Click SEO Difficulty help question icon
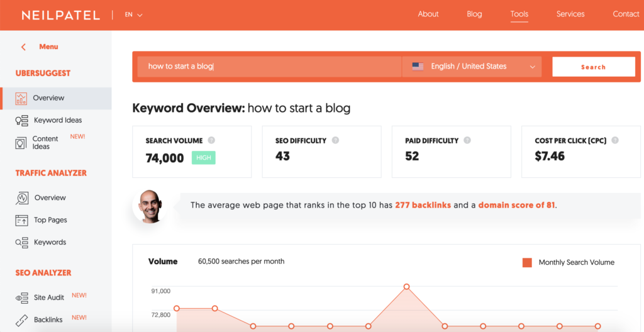Viewport: 644px width, 332px height. pos(335,140)
